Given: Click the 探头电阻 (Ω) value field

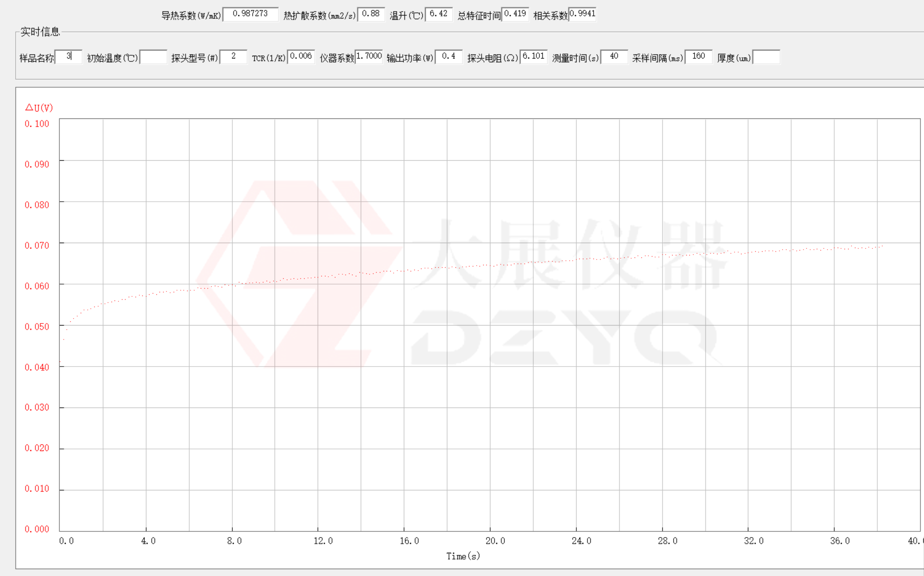Looking at the screenshot, I should (x=533, y=57).
